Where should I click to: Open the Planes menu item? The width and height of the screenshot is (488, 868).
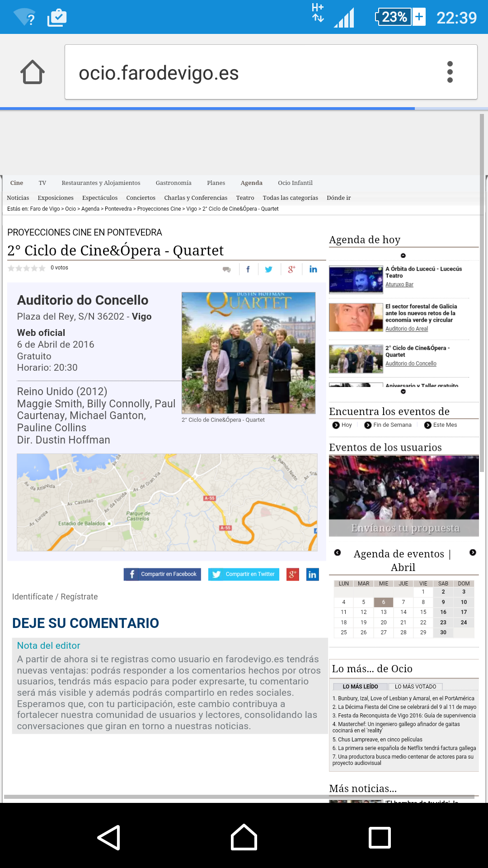coord(216,183)
